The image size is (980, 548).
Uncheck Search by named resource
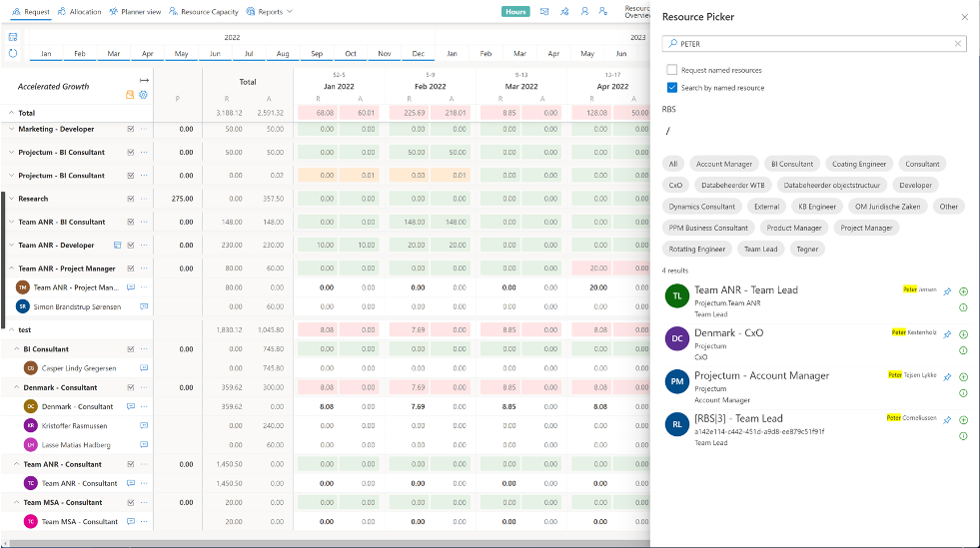(x=672, y=88)
